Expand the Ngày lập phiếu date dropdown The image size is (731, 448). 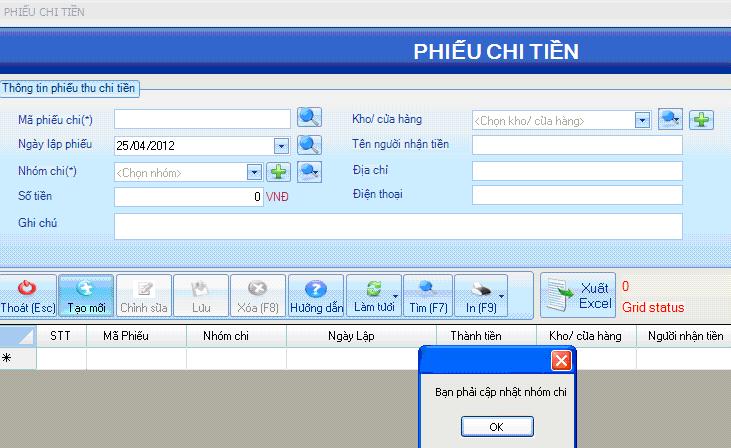tap(281, 146)
